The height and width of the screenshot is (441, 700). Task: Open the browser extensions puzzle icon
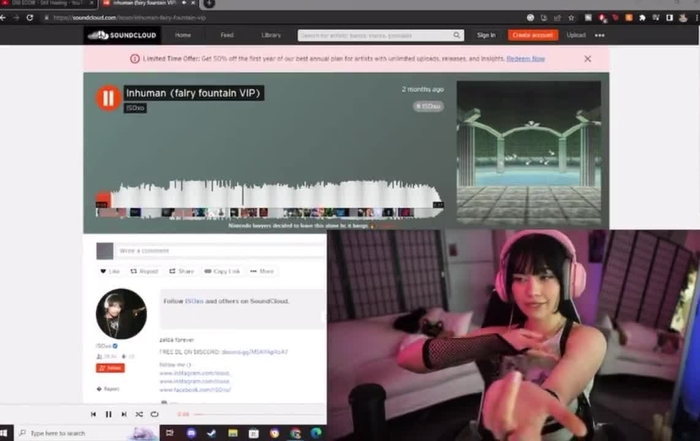[x=642, y=18]
